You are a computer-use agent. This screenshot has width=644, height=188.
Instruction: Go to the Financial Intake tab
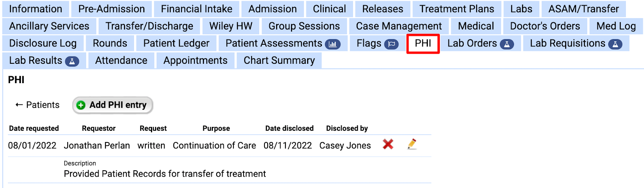(196, 9)
